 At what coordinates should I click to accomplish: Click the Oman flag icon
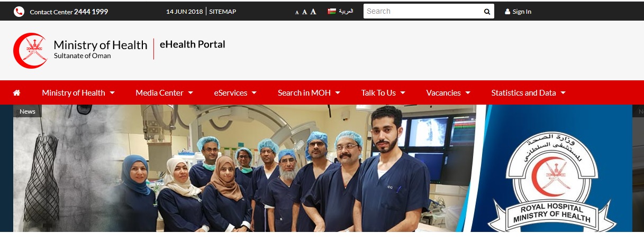332,11
